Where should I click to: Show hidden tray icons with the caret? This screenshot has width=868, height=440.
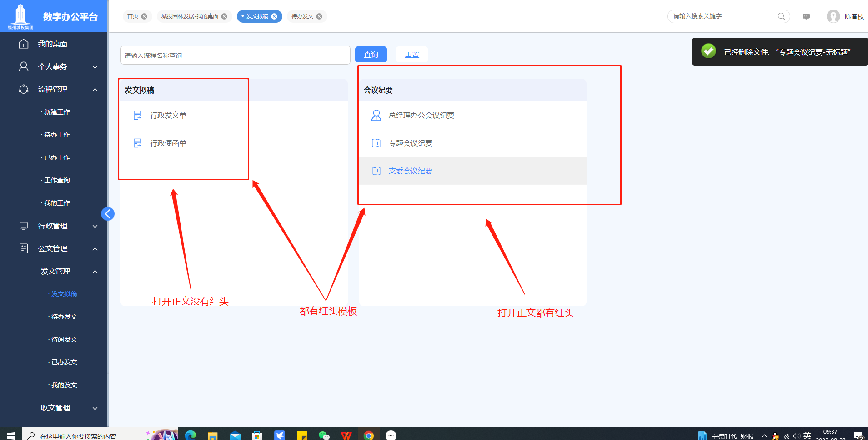pyautogui.click(x=764, y=435)
